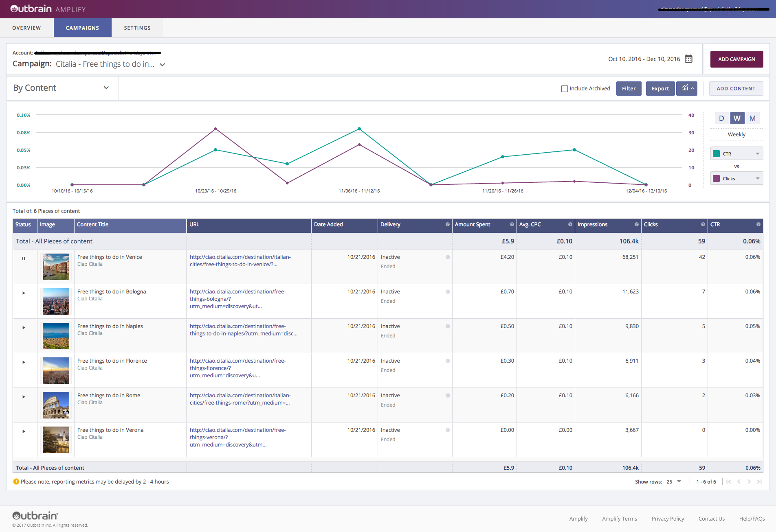Open the Venice content URL link
This screenshot has height=532, width=776.
point(240,261)
